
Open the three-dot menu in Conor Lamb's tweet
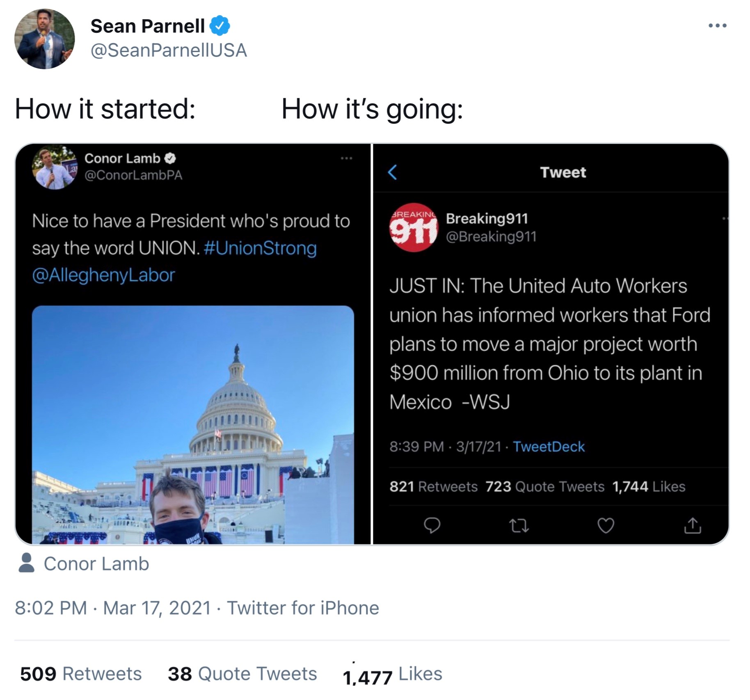[x=346, y=158]
